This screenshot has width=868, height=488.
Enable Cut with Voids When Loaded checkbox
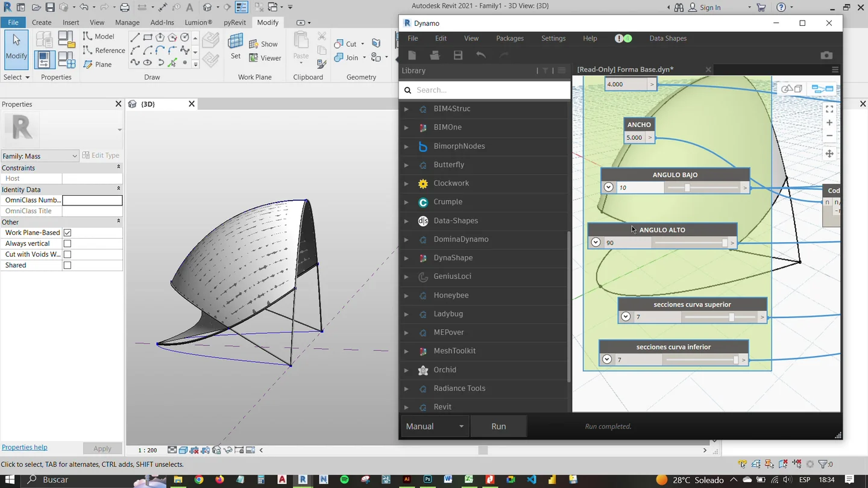[68, 254]
